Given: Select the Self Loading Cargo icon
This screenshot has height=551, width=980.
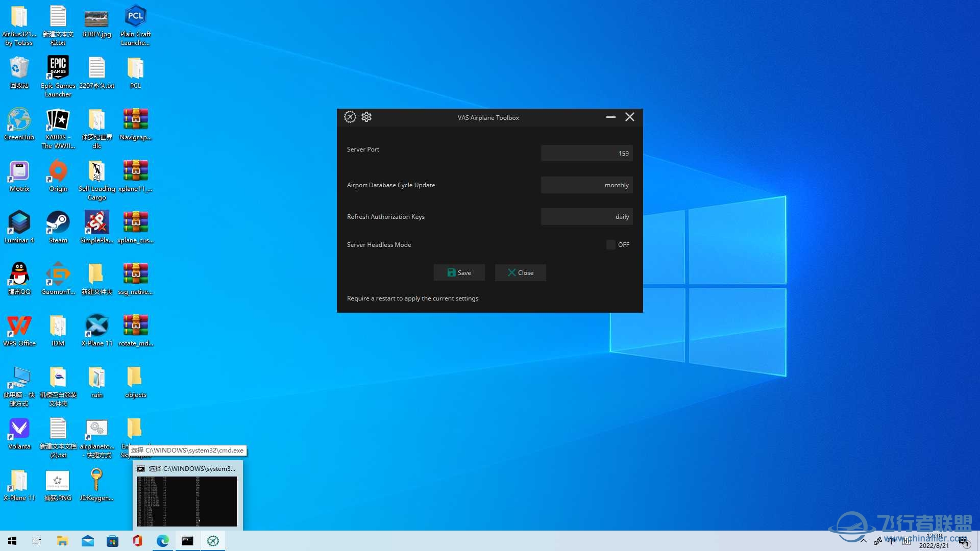Looking at the screenshot, I should coord(96,180).
